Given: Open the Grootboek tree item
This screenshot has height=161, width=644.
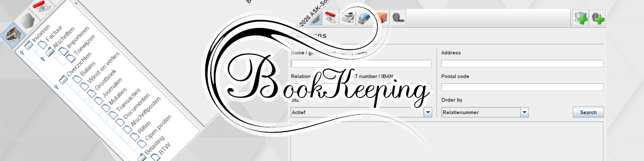Looking at the screenshot, I should [102, 83].
